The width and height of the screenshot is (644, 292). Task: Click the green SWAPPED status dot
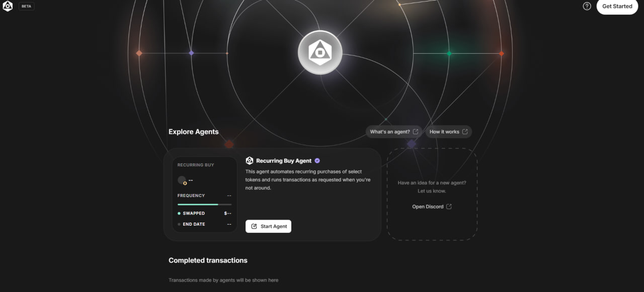[x=179, y=213]
